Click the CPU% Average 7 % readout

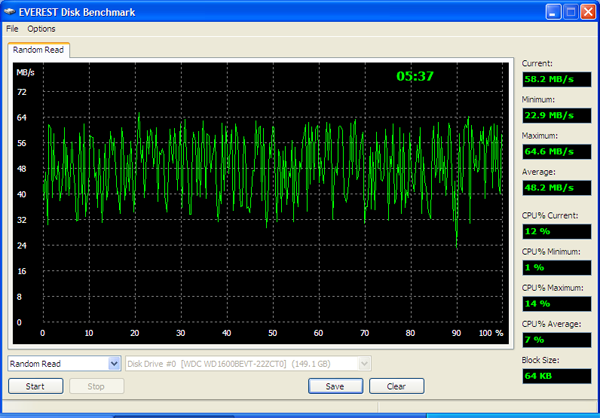(556, 340)
